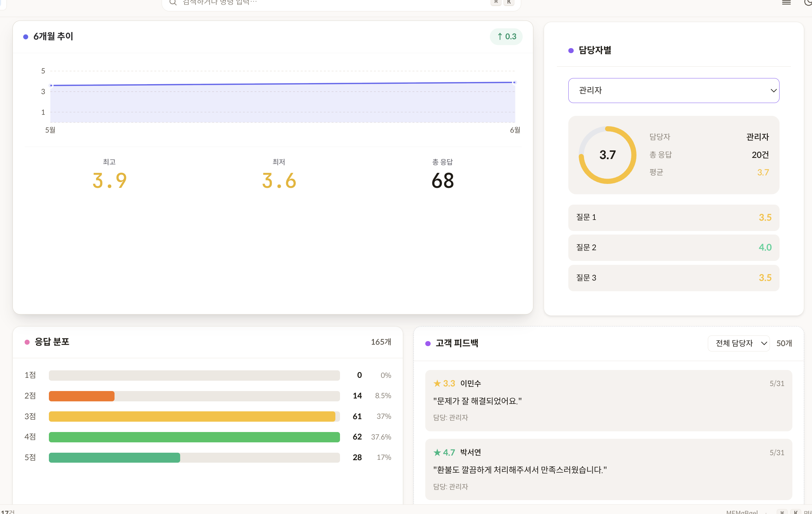This screenshot has width=812, height=514.
Task: Click the star rating 3.3 for 이민수
Action: (444, 384)
